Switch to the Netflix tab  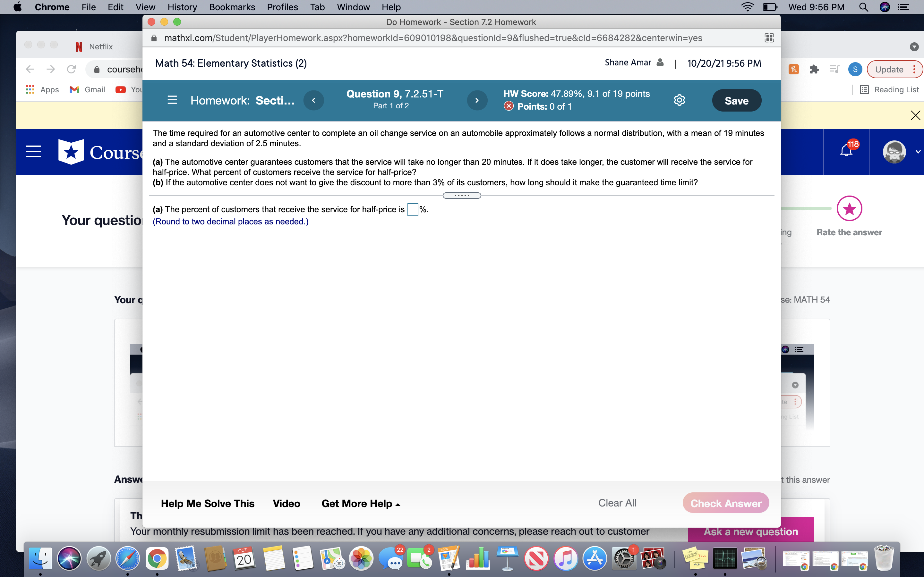94,46
